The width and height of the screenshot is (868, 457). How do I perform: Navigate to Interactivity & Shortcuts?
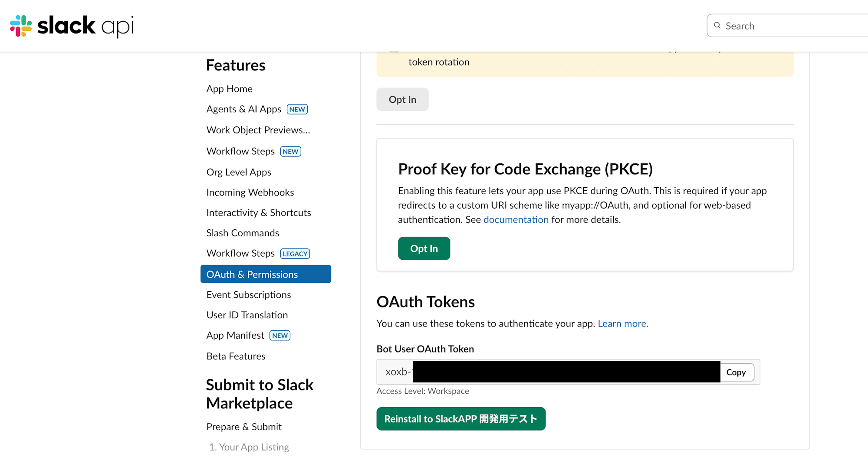(x=259, y=213)
